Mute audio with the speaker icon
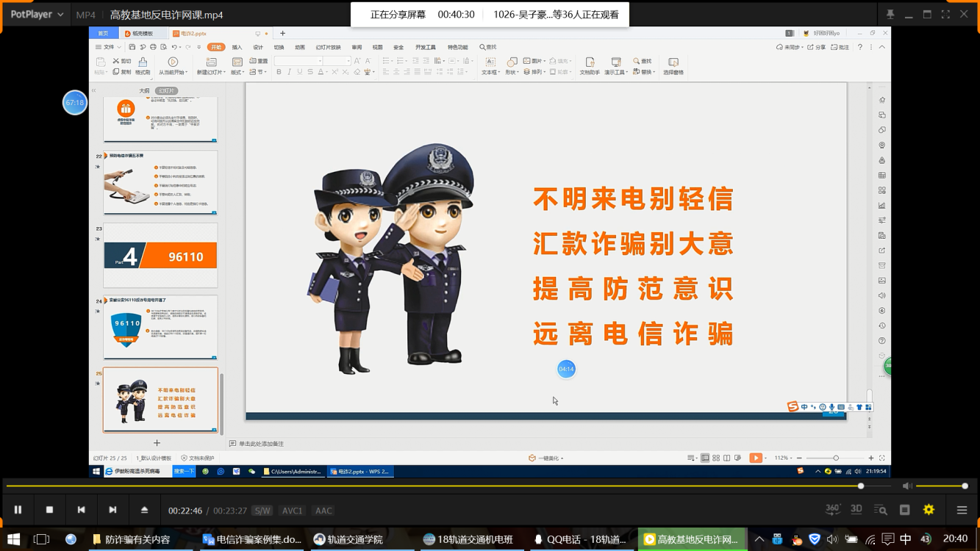Viewport: 980px width, 551px height. click(x=907, y=486)
